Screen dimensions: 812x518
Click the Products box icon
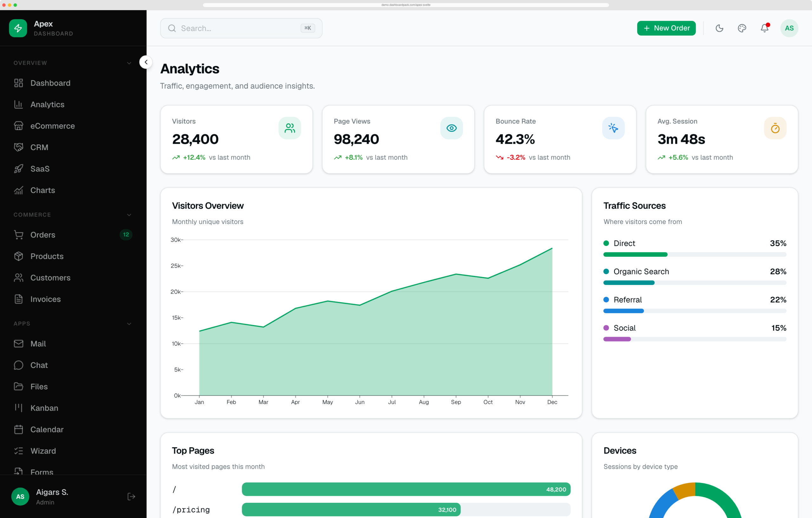click(x=18, y=256)
